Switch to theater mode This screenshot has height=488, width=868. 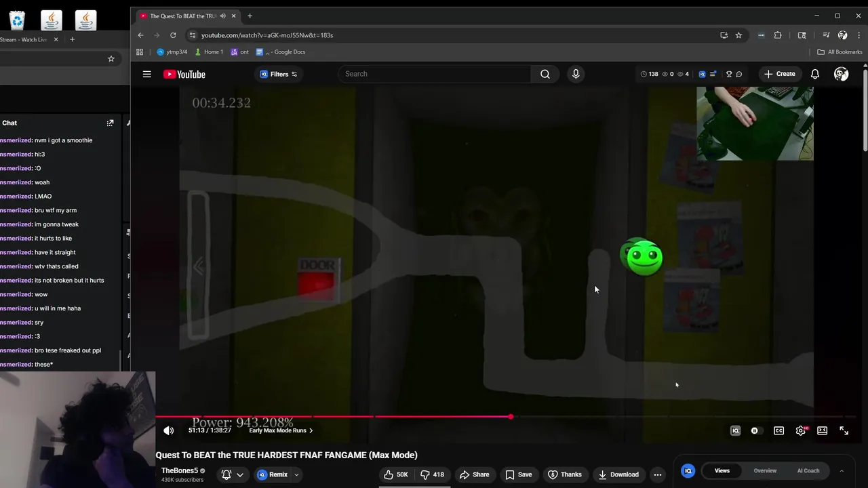pos(822,430)
